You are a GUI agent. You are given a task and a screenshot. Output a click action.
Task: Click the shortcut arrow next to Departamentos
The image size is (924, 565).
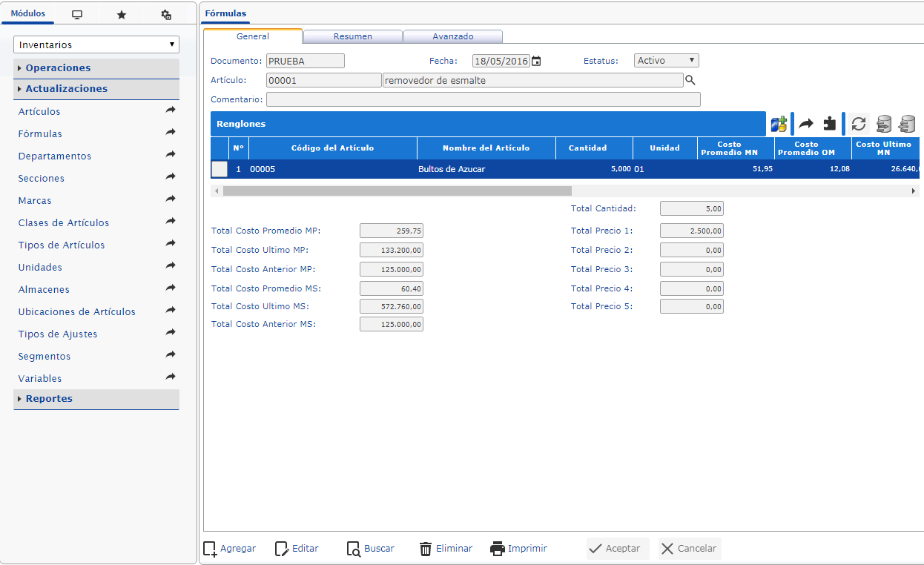click(171, 155)
